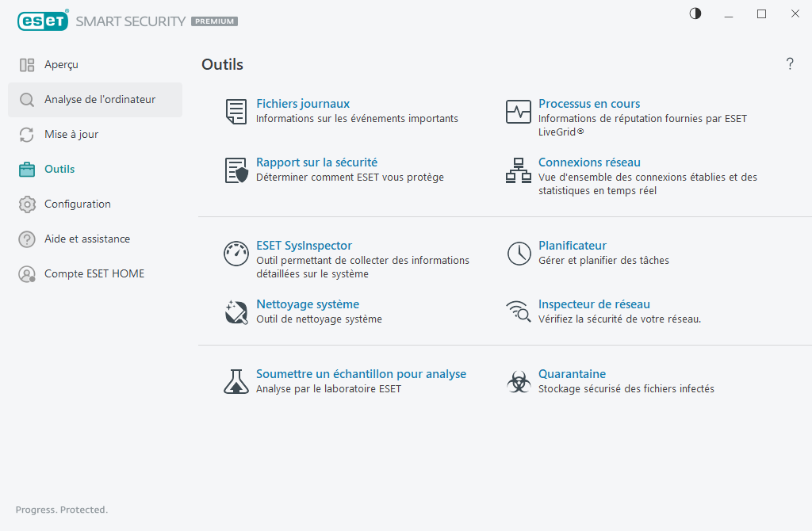812x531 pixels.
Task: Click the Quarantaine biohazard icon
Action: tap(519, 382)
